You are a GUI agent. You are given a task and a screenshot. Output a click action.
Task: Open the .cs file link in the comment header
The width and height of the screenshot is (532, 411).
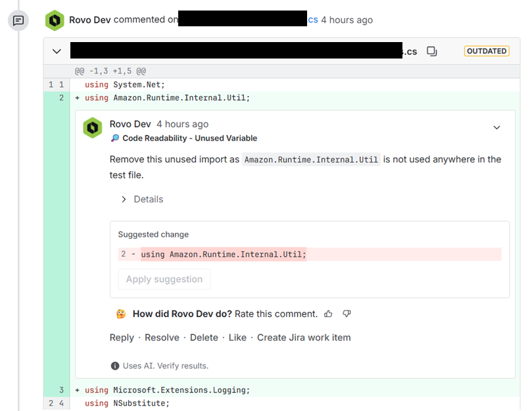tap(312, 20)
